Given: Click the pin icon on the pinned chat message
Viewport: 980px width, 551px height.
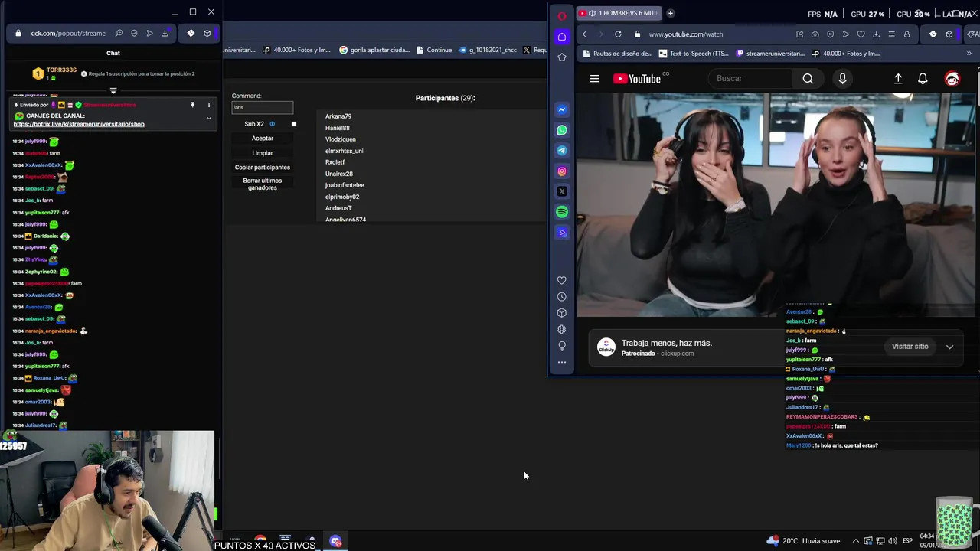Looking at the screenshot, I should tap(192, 105).
